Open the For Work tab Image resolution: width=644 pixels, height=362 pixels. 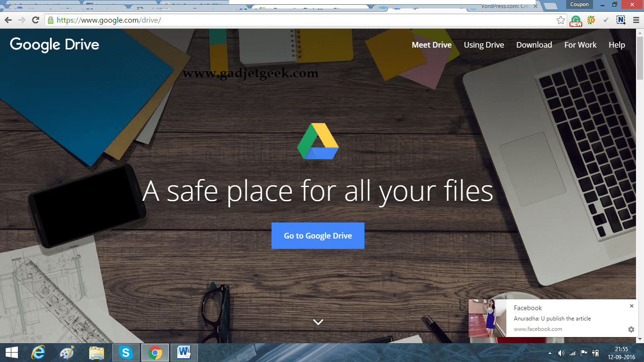580,45
